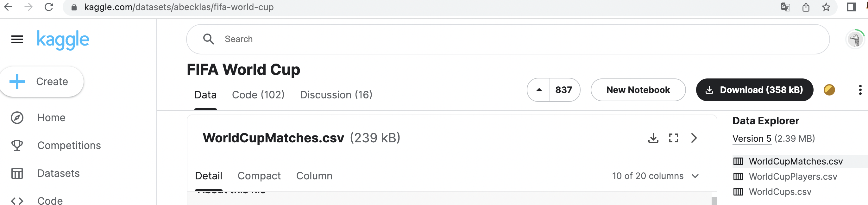The height and width of the screenshot is (205, 868).
Task: Click the Search input field
Action: tap(507, 39)
